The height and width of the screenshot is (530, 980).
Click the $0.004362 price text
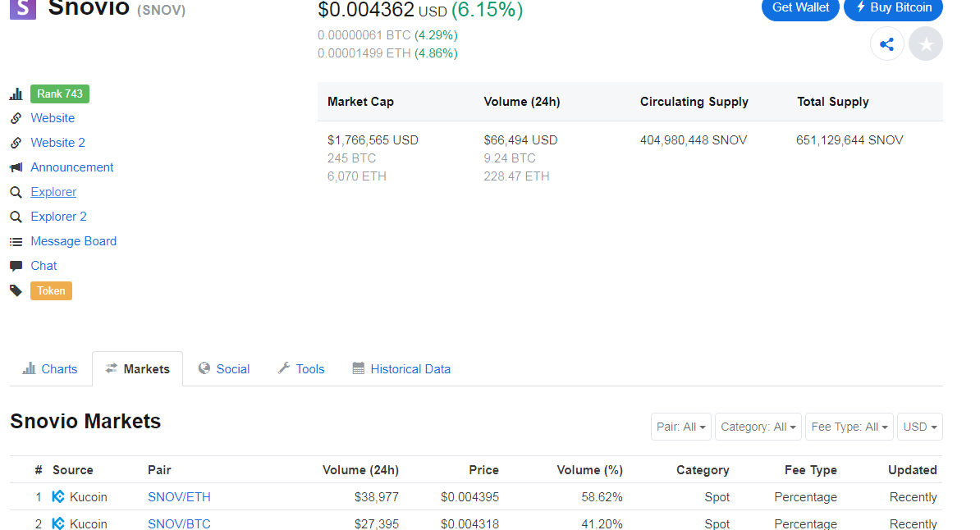click(x=366, y=9)
